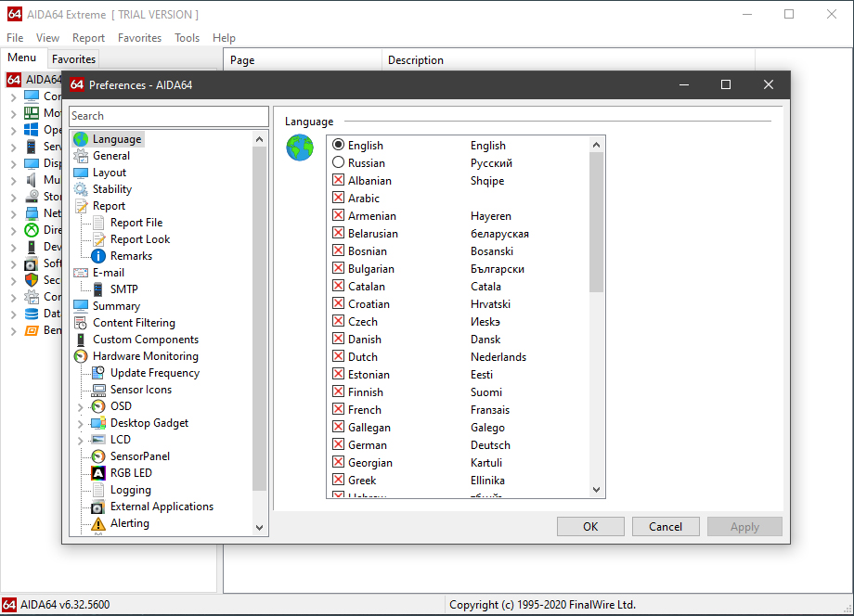Open the Report menu
This screenshot has width=854, height=616.
tap(88, 37)
